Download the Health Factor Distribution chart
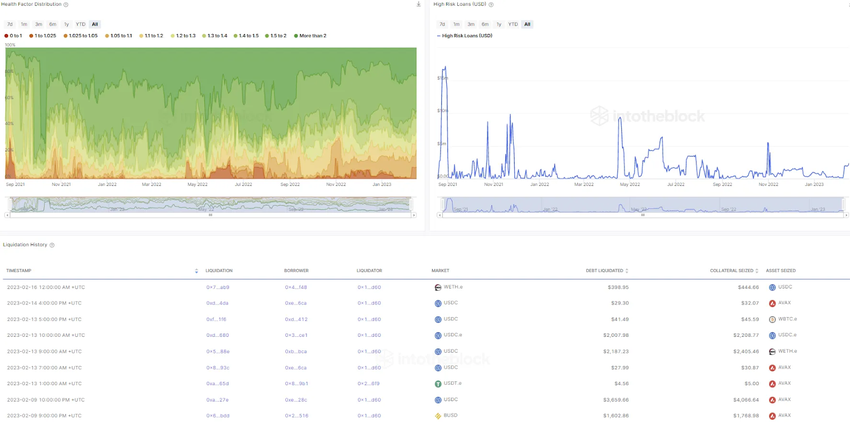Image resolution: width=850 pixels, height=425 pixels. [418, 4]
